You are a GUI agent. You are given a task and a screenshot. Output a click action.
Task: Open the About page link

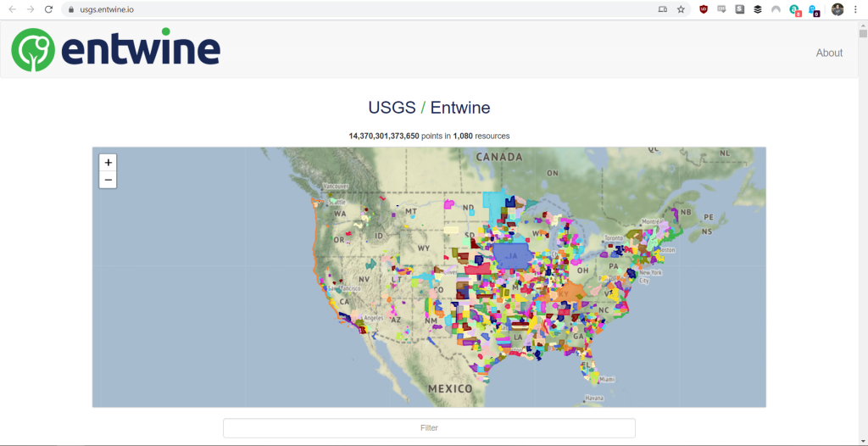[x=829, y=53]
